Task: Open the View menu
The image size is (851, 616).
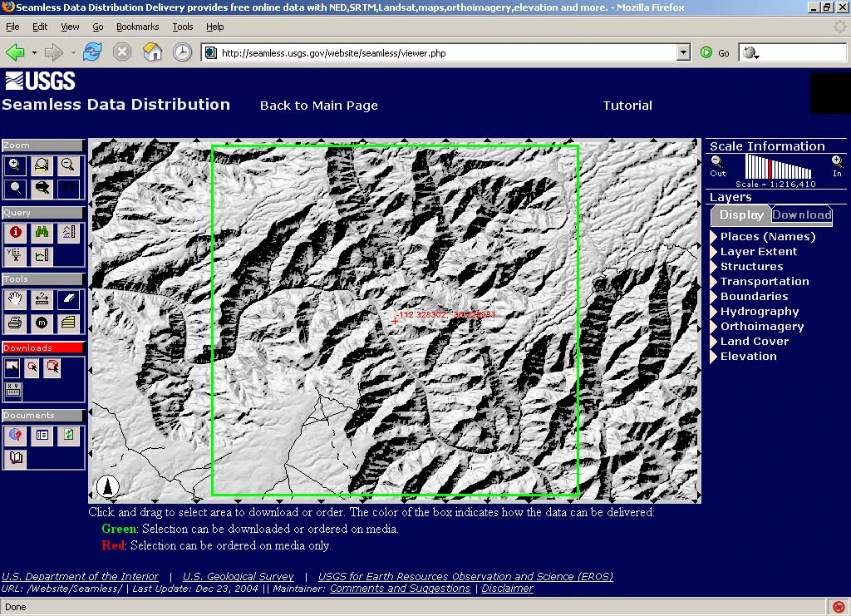Action: tap(70, 27)
